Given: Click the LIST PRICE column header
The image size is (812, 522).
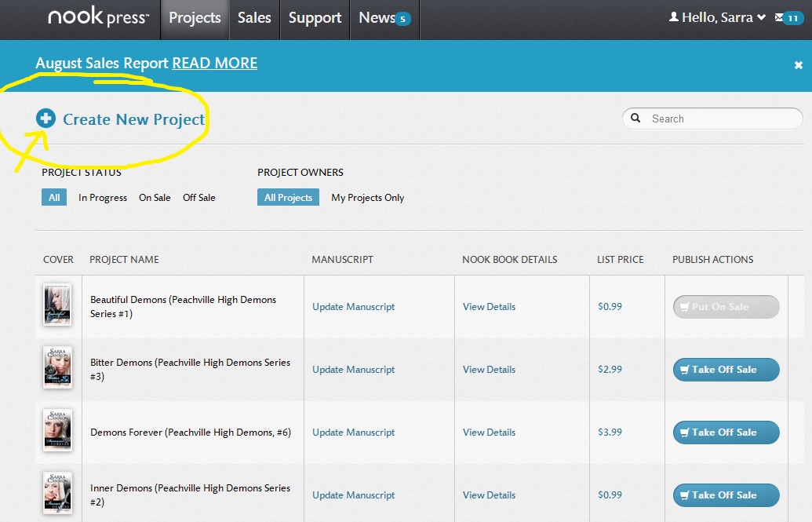Looking at the screenshot, I should pyautogui.click(x=621, y=259).
